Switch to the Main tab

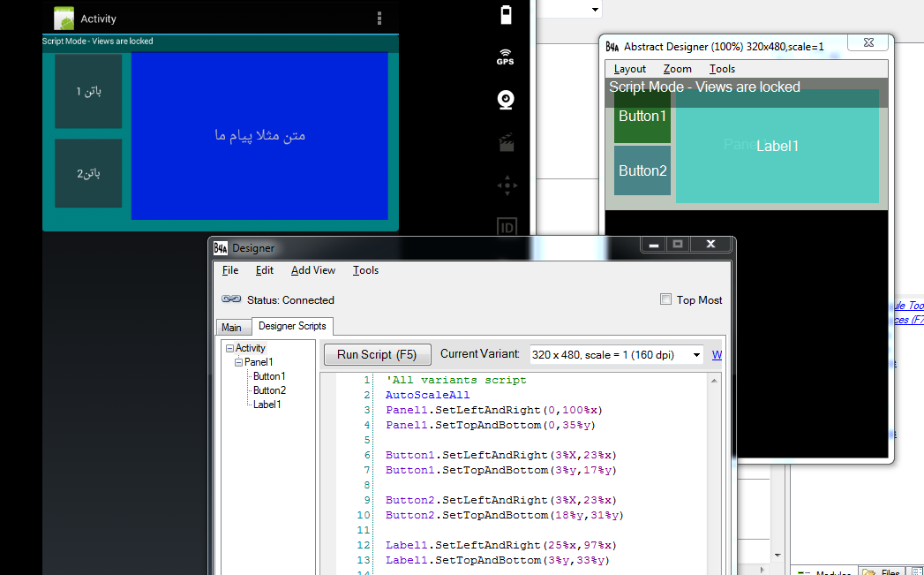[x=231, y=328]
